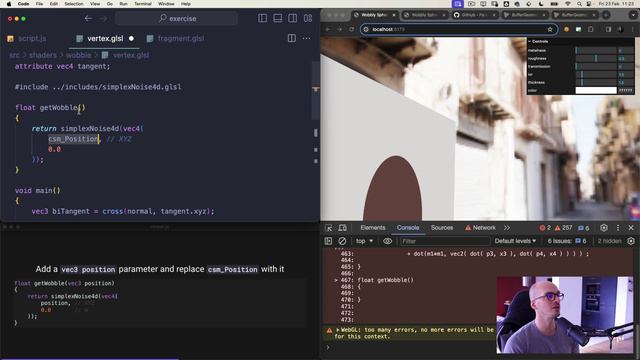The width and height of the screenshot is (640, 360).
Task: Open DevTools settings gear
Action: [604, 228]
